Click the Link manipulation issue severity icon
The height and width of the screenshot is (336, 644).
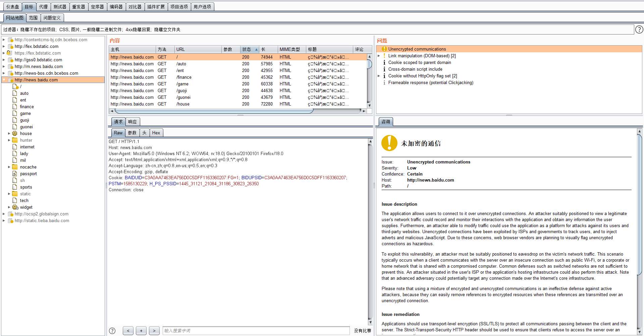click(384, 56)
